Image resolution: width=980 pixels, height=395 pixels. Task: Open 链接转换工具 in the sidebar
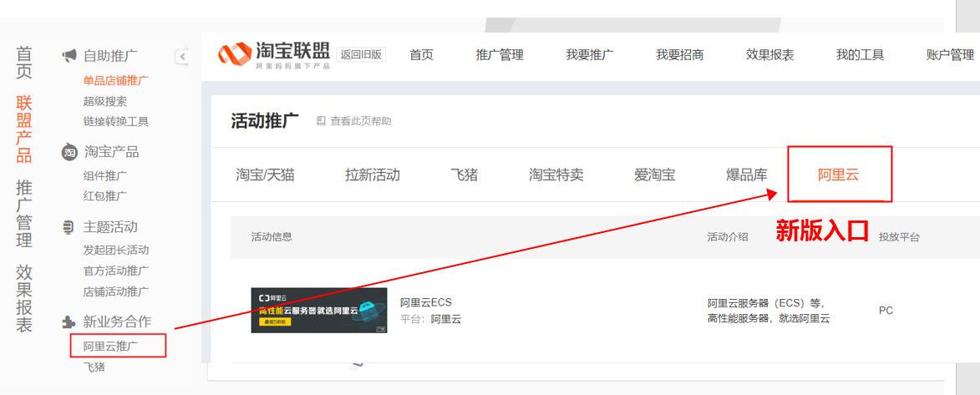116,122
